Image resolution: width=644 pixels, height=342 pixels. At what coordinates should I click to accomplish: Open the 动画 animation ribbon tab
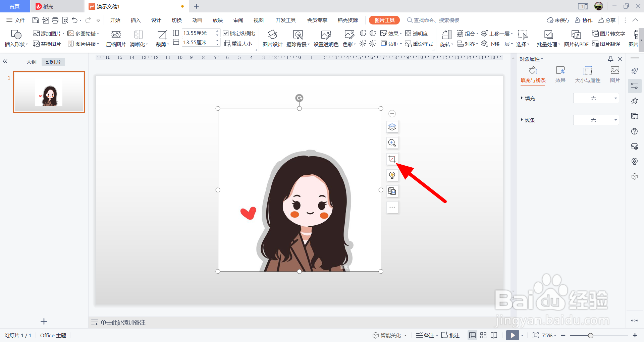click(x=197, y=20)
